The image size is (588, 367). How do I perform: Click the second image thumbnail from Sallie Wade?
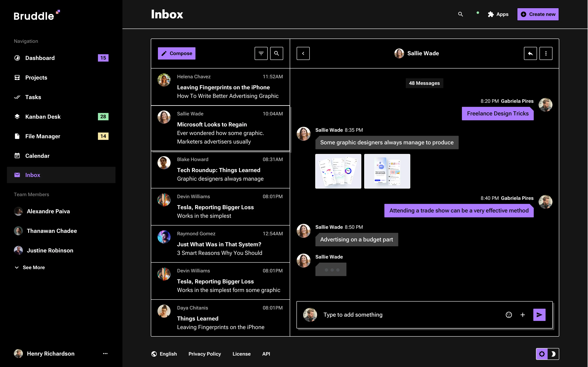pyautogui.click(x=387, y=171)
